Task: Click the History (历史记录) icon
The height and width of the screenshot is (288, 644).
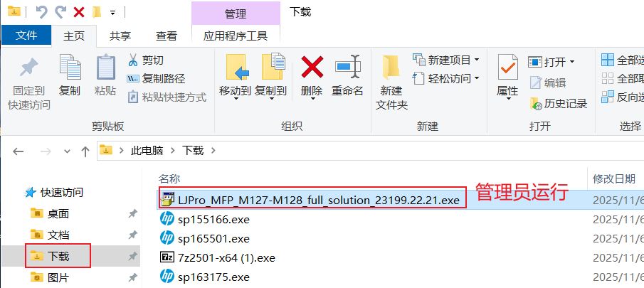Action: coord(536,104)
